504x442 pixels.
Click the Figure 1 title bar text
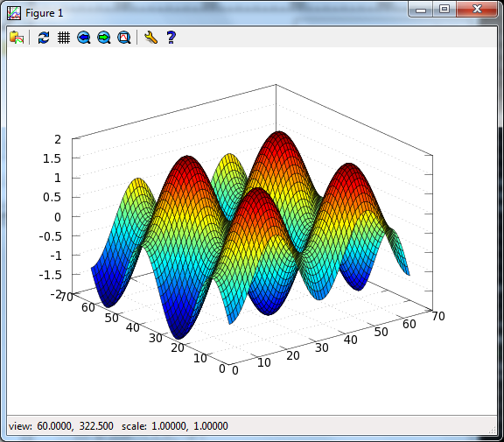pos(45,13)
